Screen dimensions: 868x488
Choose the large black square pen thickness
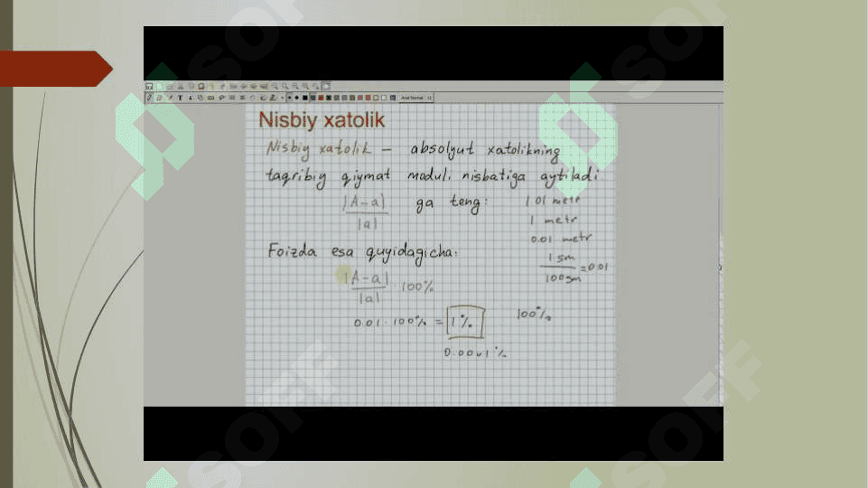[305, 98]
